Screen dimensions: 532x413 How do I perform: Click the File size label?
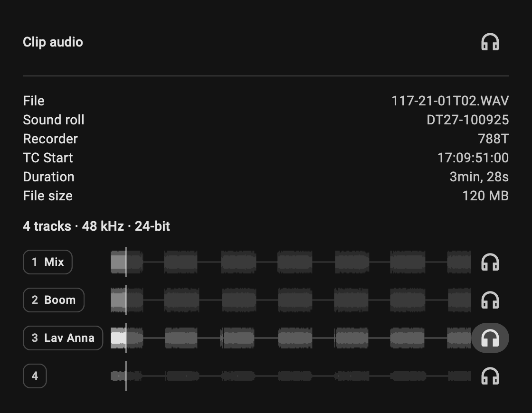coord(48,196)
